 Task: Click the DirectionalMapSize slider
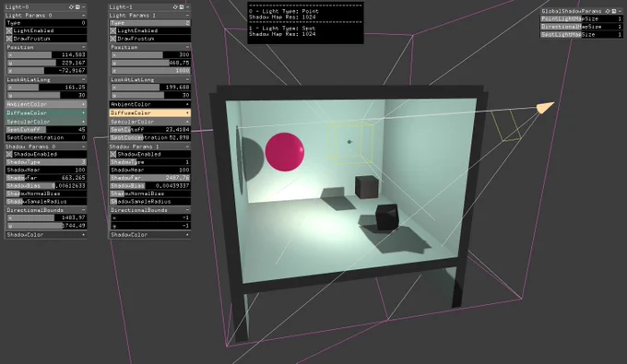point(582,27)
